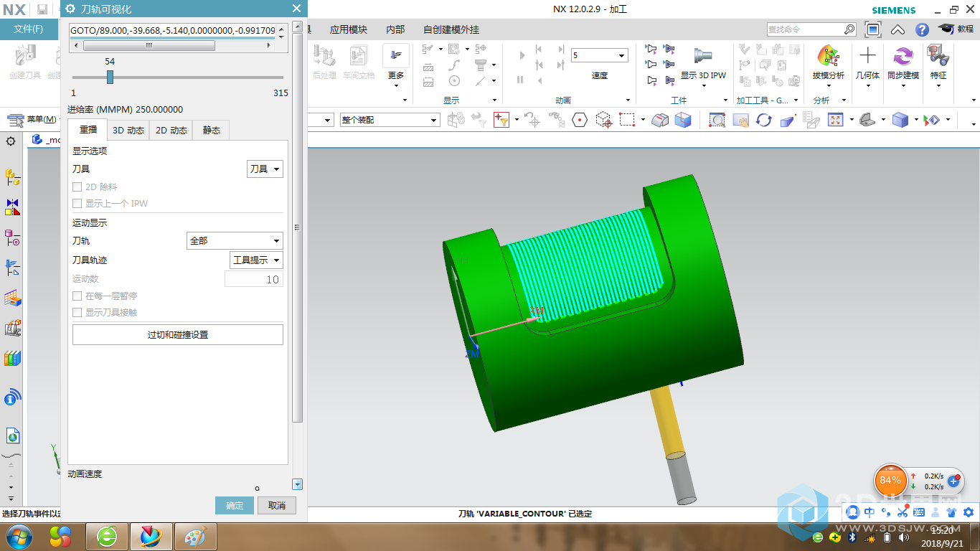Open the 刀具 display dropdown

click(x=265, y=169)
